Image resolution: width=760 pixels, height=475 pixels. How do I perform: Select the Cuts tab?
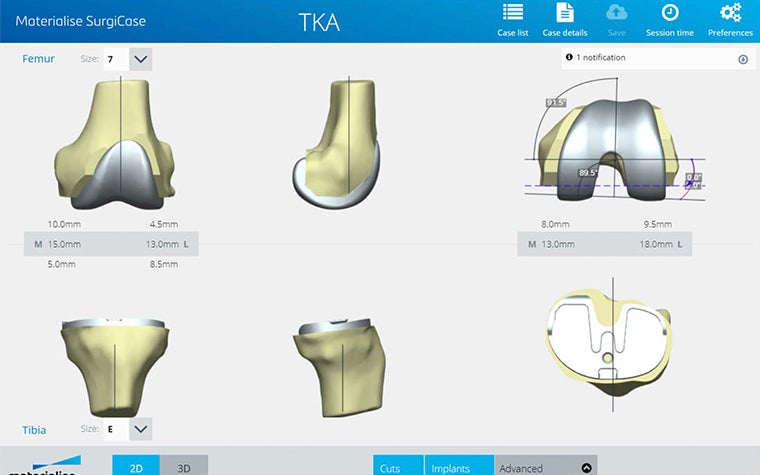click(x=398, y=465)
